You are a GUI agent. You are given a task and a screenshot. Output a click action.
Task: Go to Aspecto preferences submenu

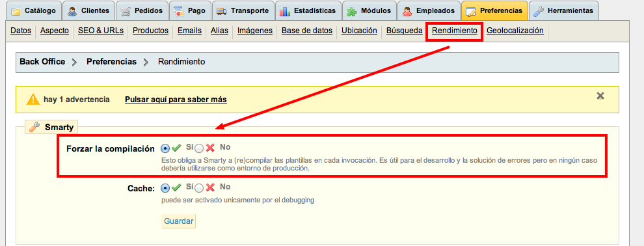pos(55,31)
